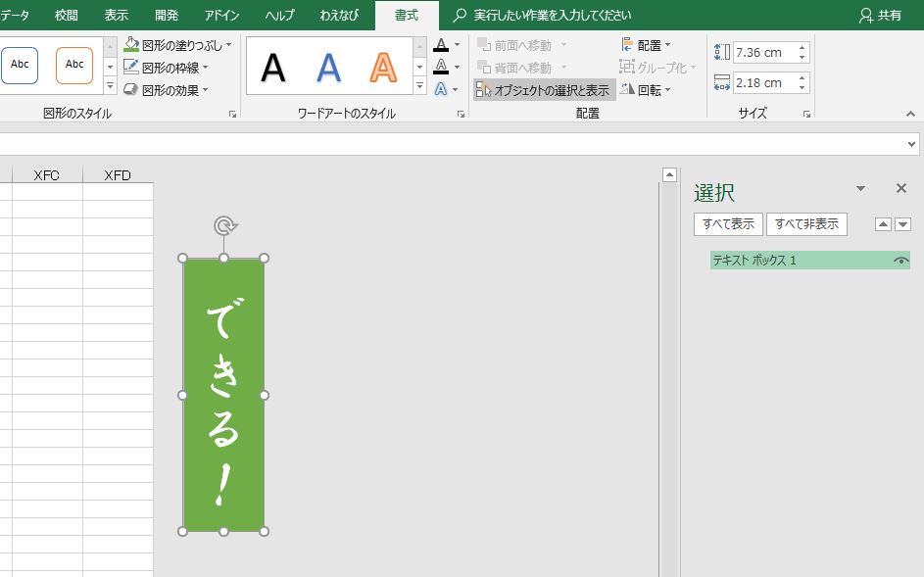The width and height of the screenshot is (924, 577).
Task: Switch to the 表示 ribbon tab
Action: (116, 15)
